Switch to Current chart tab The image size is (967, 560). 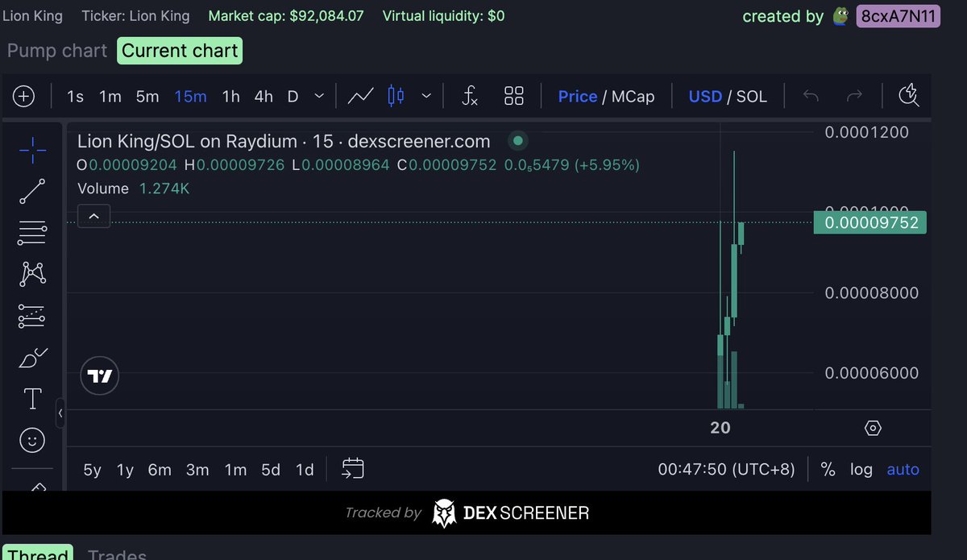pyautogui.click(x=180, y=51)
